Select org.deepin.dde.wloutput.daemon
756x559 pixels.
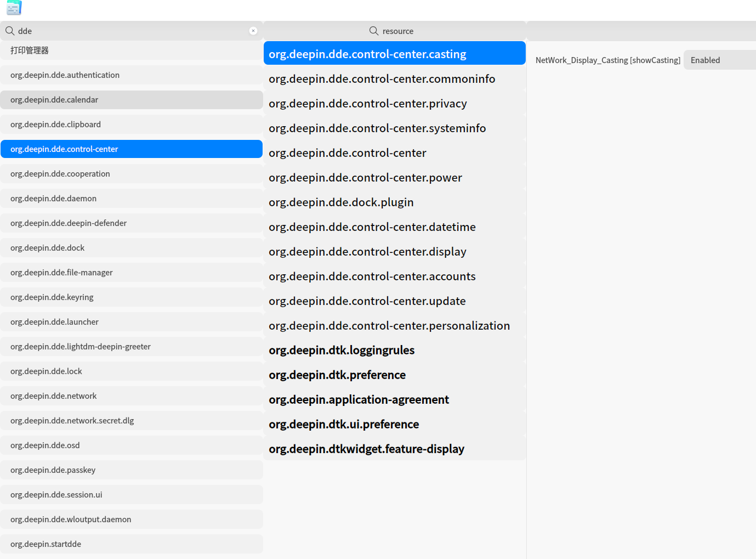(x=132, y=520)
